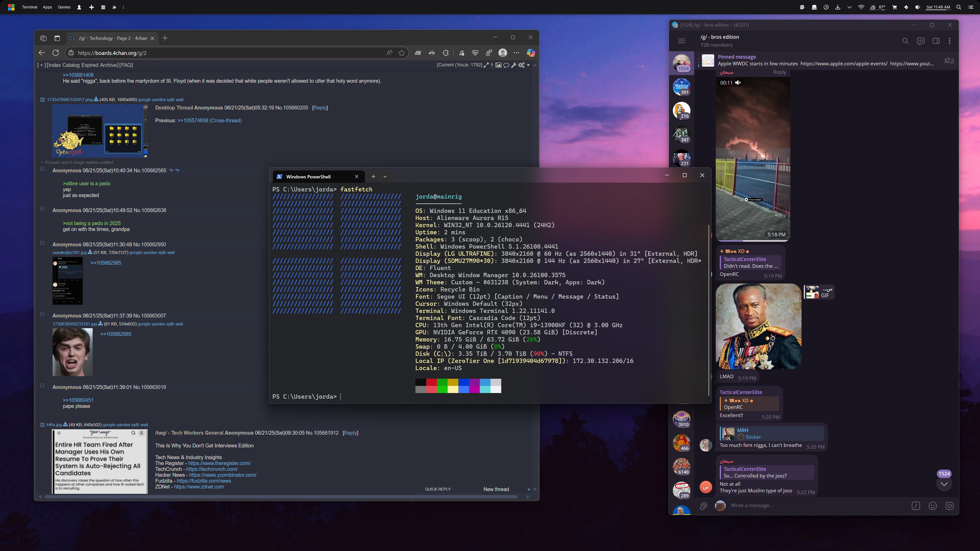Open the Copilot icon in Edge
Screen dimensions: 980x551
pos(531,53)
